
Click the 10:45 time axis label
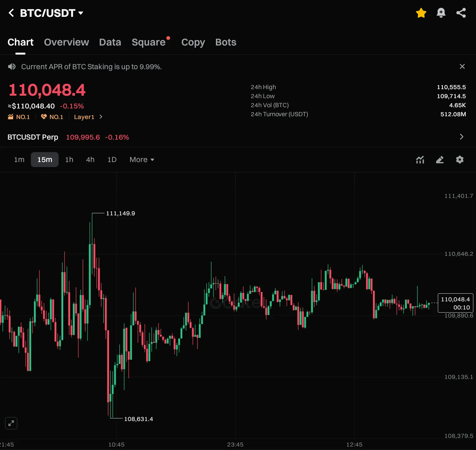tap(116, 445)
